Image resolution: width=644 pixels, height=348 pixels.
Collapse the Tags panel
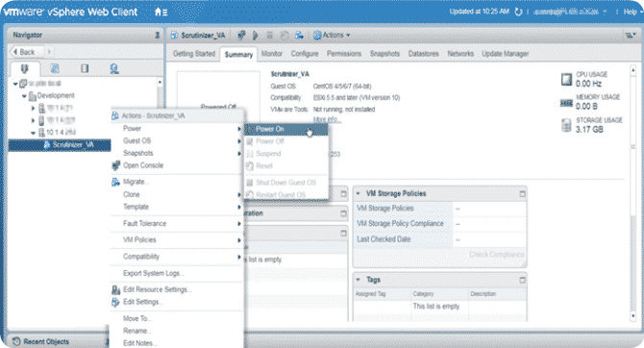359,280
